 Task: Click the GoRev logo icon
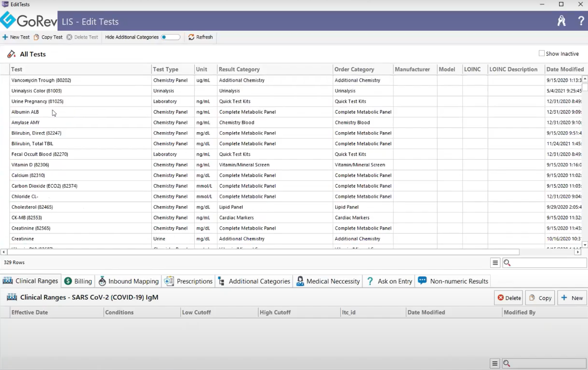[8, 21]
